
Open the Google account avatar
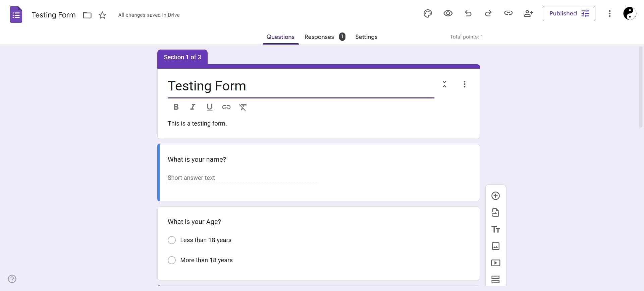click(x=630, y=13)
